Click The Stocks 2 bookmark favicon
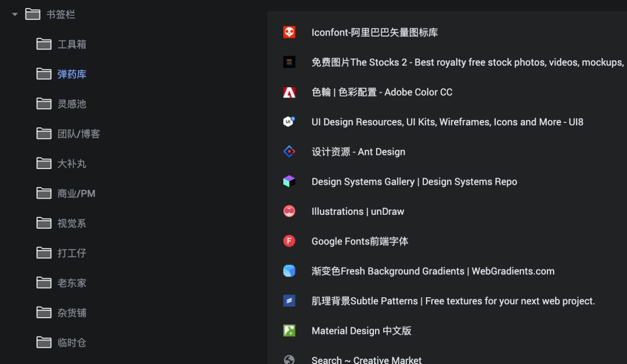This screenshot has width=627, height=364. coord(289,62)
